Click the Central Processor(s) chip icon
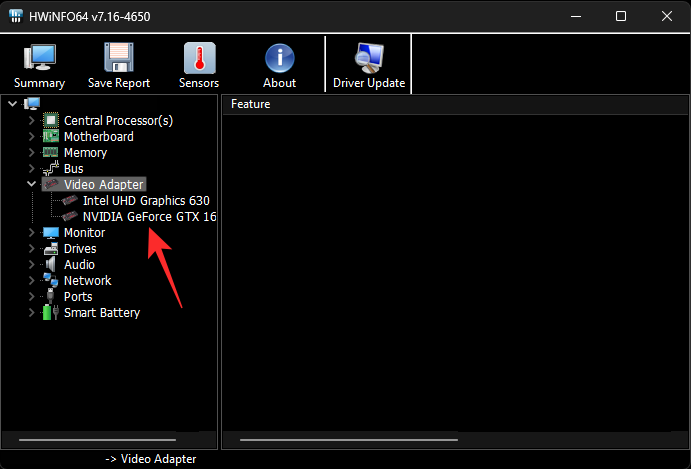691x469 pixels. pos(51,120)
